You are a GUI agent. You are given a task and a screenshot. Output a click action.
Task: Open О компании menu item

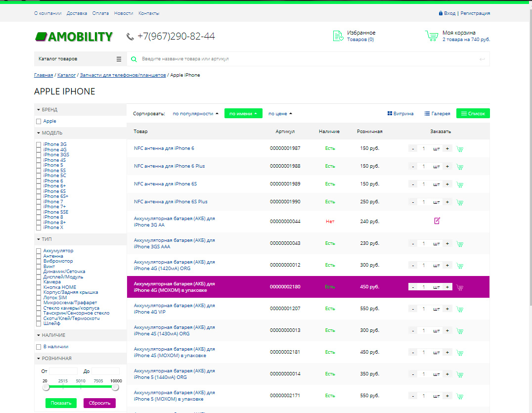(x=48, y=13)
